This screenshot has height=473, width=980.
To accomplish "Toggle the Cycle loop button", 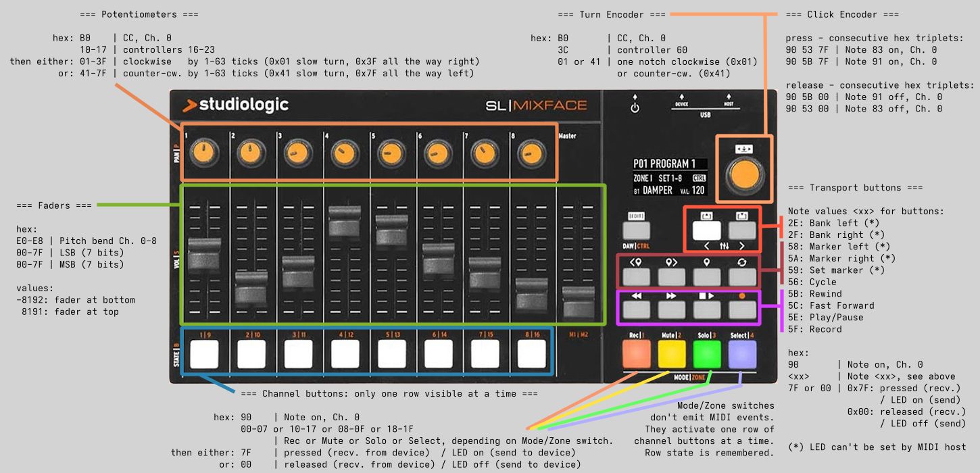I will click(742, 276).
